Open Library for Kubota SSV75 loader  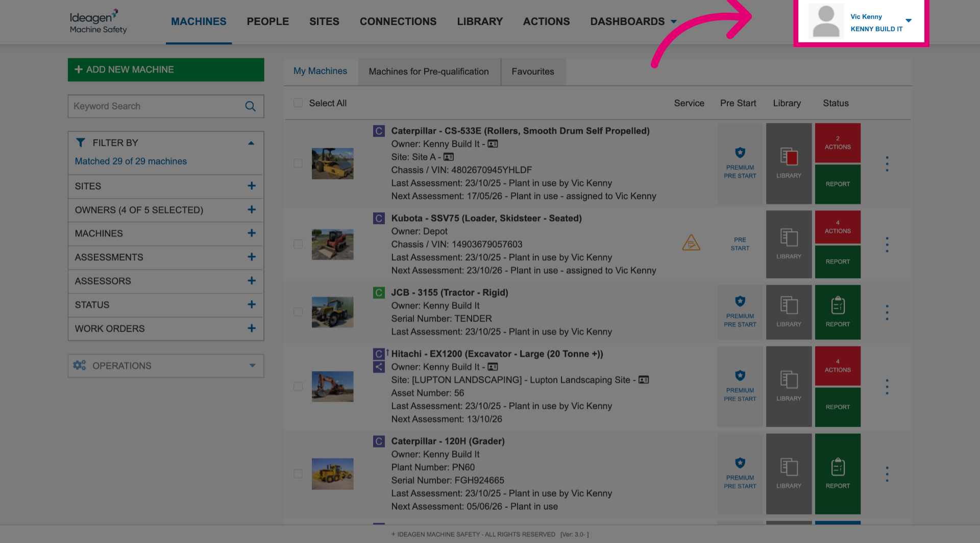[x=789, y=244]
